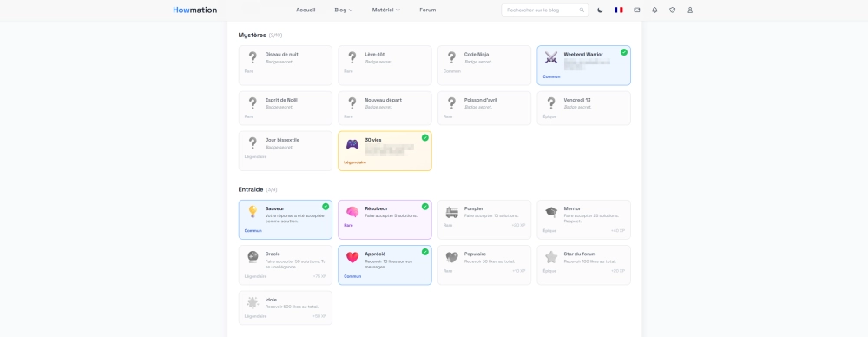868x337 pixels.
Task: Click Épique label on Vendredi 13
Action: click(x=549, y=117)
